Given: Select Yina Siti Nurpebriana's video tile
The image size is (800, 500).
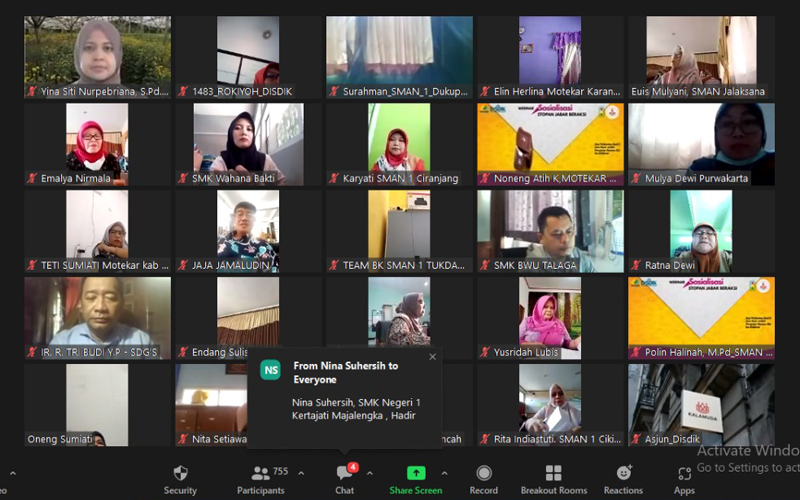Looking at the screenshot, I should point(97,50).
